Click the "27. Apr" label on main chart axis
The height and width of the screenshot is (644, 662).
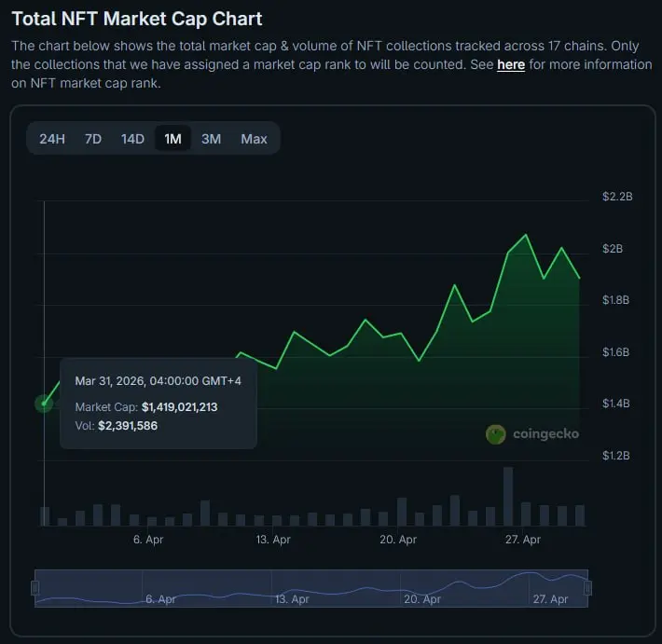(x=523, y=540)
